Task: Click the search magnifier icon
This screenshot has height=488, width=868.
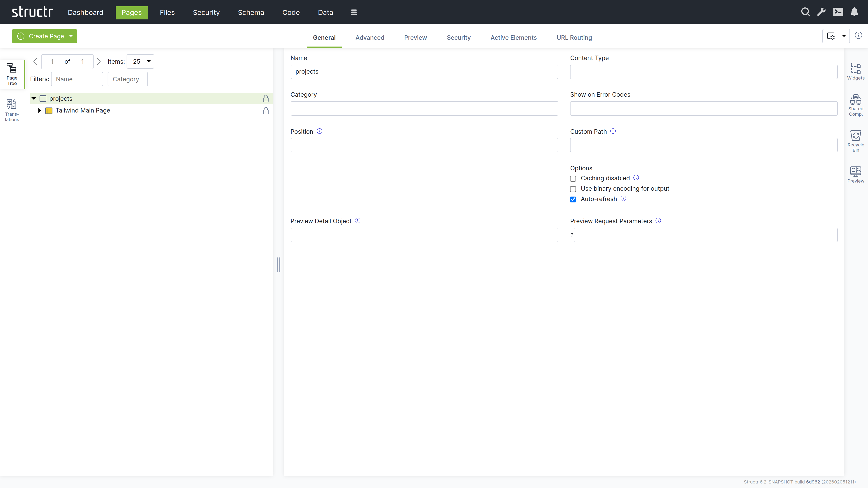Action: 805,12
